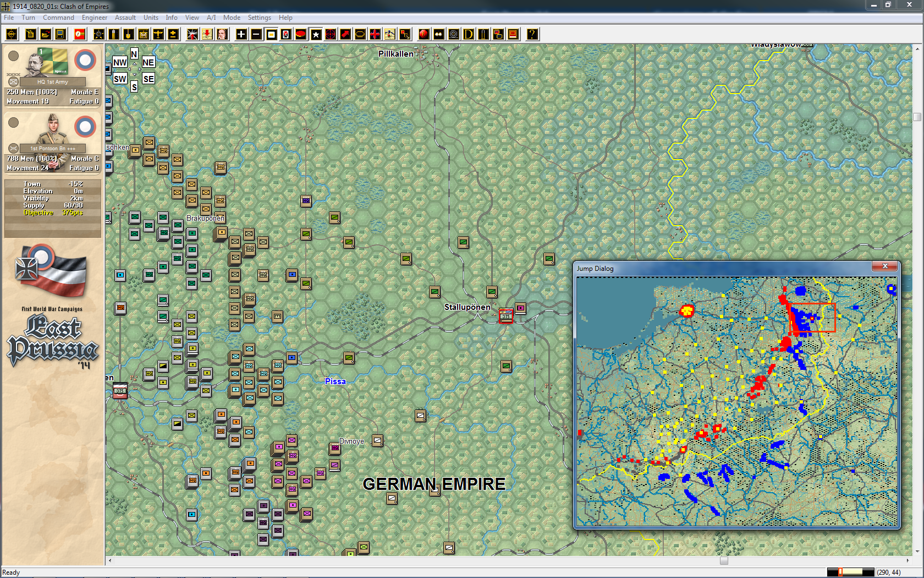
Task: Click the Pissa river label
Action: pos(335,381)
